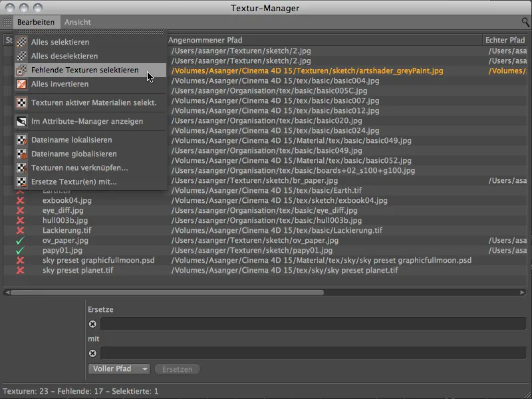This screenshot has width=532, height=399.
Task: Click the path ending in basic020.jpg
Action: [267, 121]
